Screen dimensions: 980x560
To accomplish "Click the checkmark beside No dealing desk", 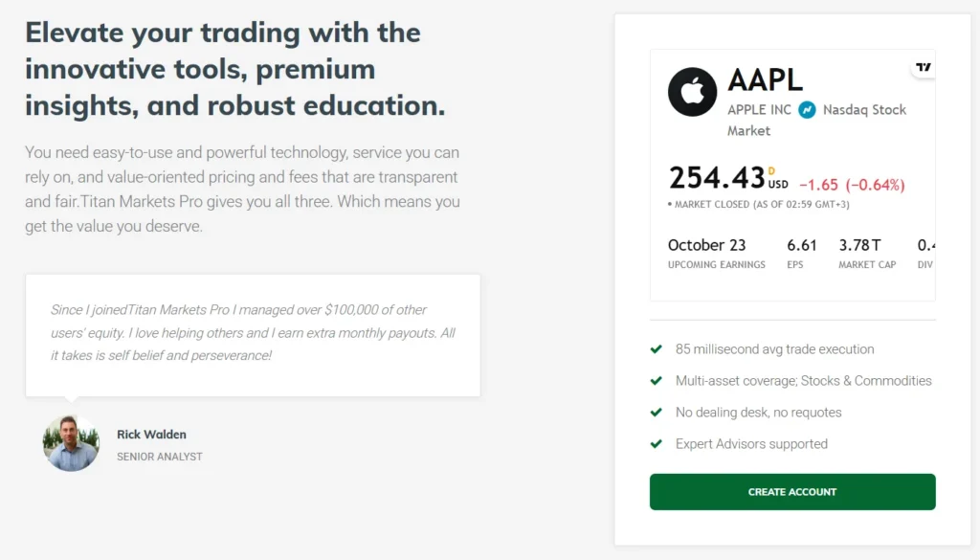I will point(657,413).
